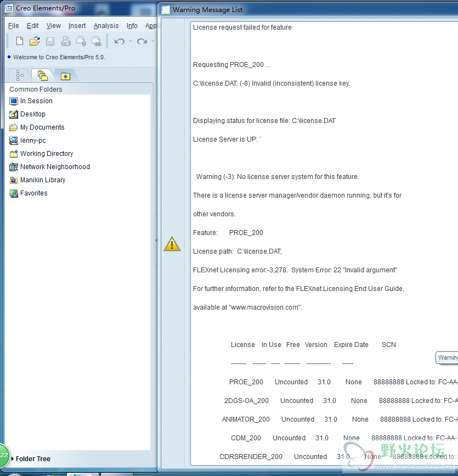
Task: Click the 2DGS-OA_200 license row
Action: pyautogui.click(x=340, y=401)
